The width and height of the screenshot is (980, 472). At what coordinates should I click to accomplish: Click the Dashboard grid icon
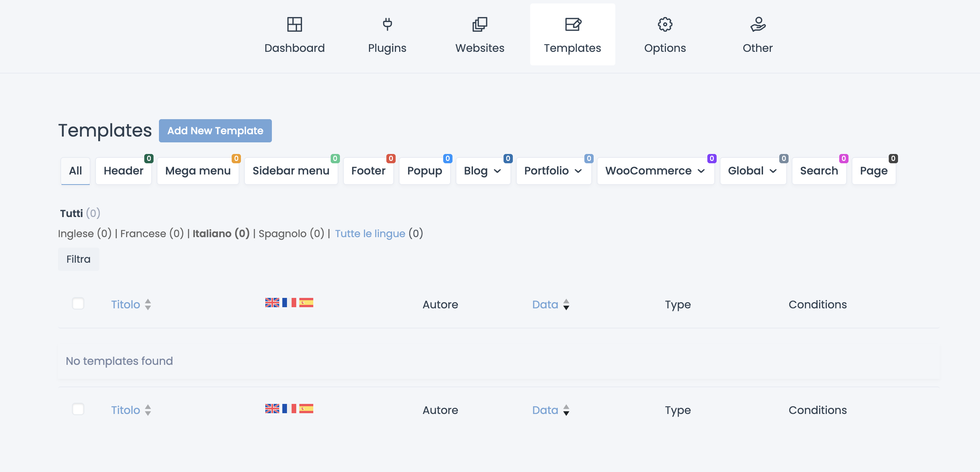coord(294,24)
